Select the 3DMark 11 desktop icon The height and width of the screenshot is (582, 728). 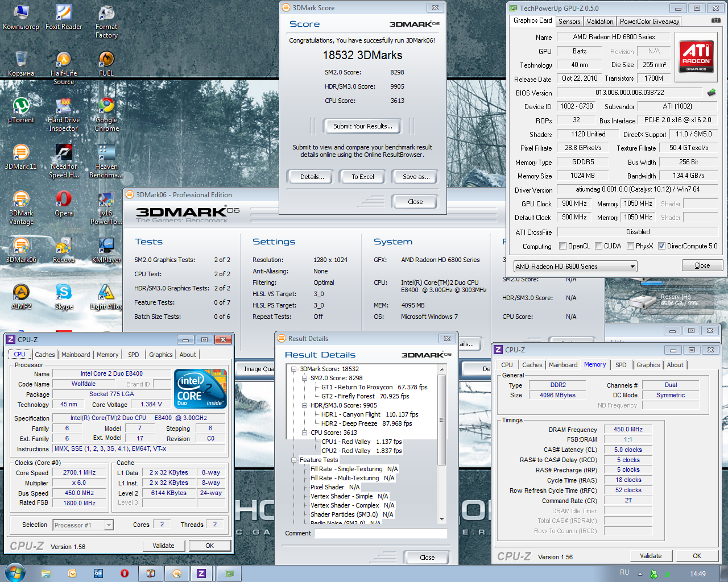coord(21,157)
